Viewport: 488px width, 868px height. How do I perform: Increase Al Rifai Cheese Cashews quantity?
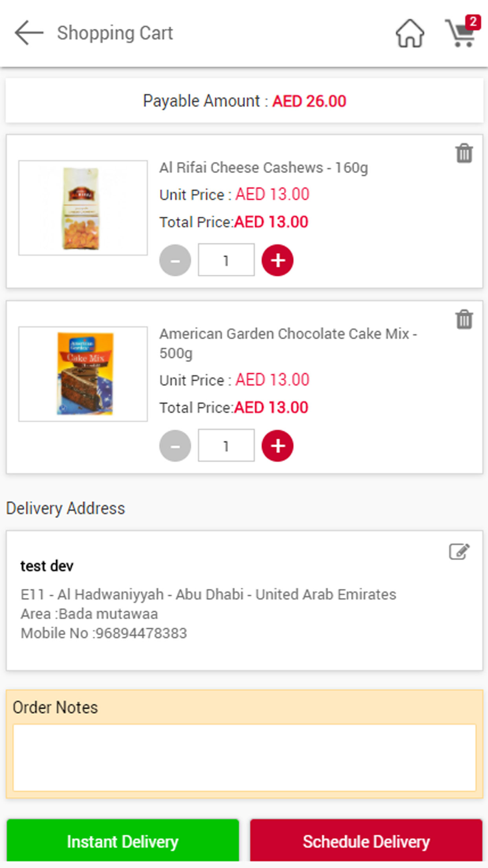[x=278, y=260]
